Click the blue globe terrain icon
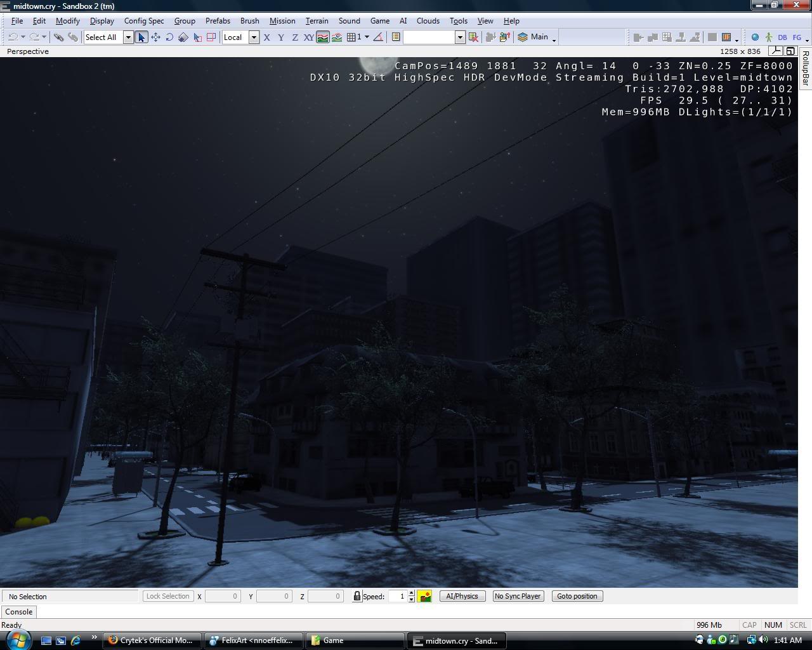 [x=755, y=37]
